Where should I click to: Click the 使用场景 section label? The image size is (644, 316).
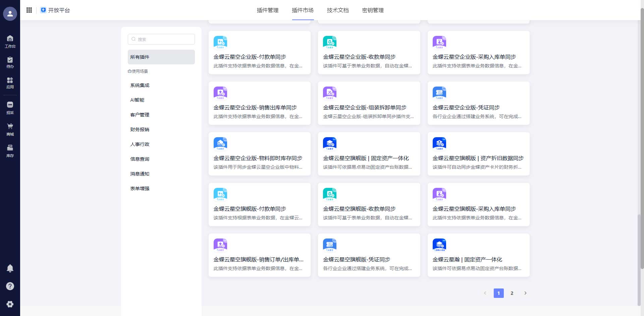(x=138, y=71)
